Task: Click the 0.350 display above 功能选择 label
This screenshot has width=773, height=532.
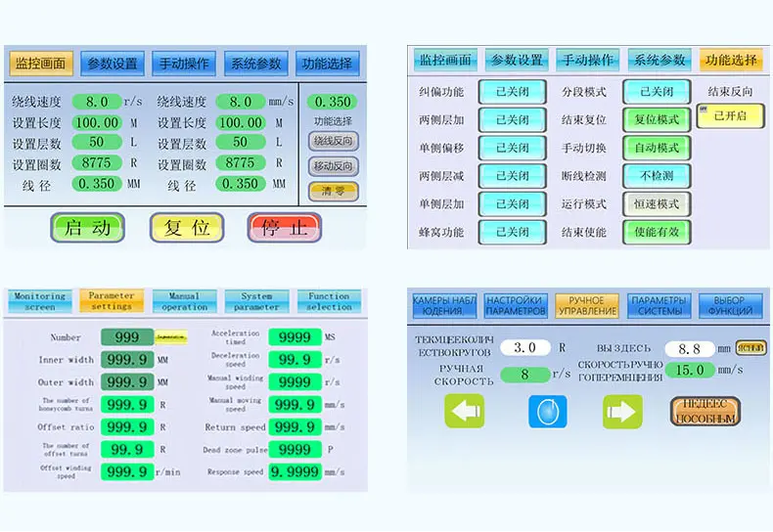Action: (333, 102)
